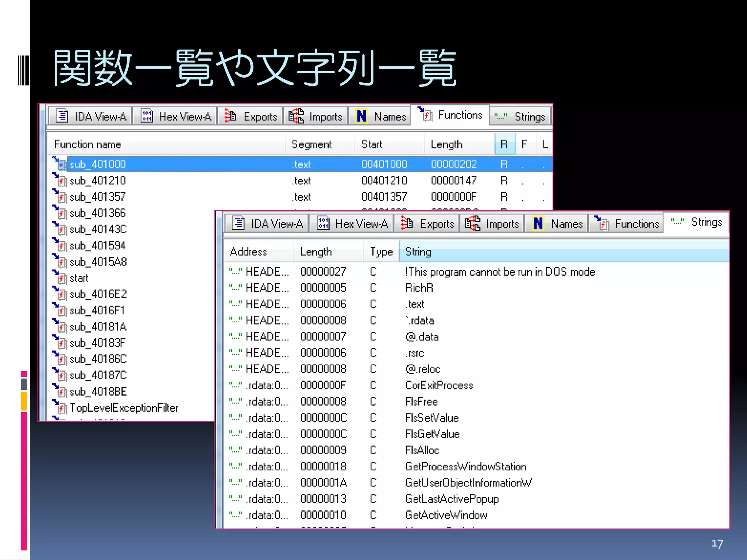Screen dimensions: 747x560
Task: Select string '@.data'
Action: [x=422, y=337]
